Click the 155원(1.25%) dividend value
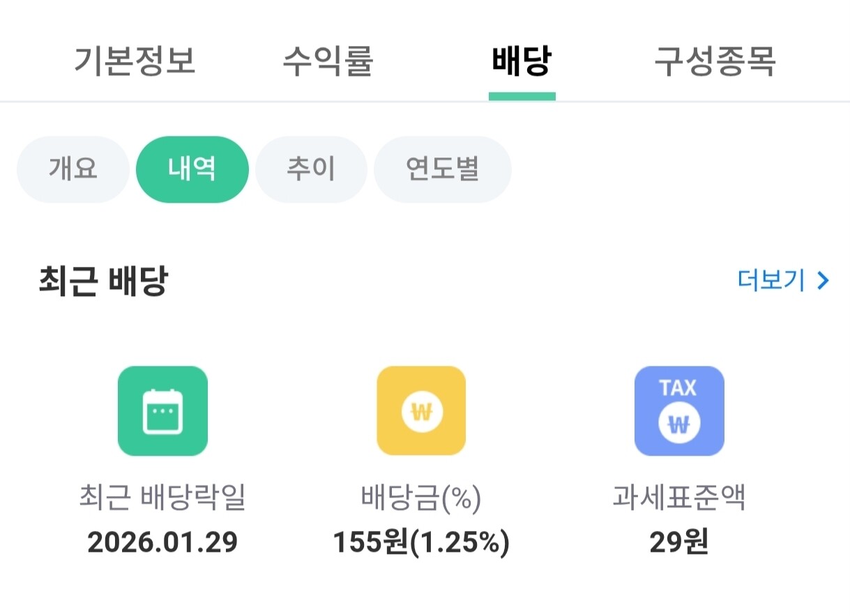This screenshot has width=850, height=616. (x=421, y=542)
